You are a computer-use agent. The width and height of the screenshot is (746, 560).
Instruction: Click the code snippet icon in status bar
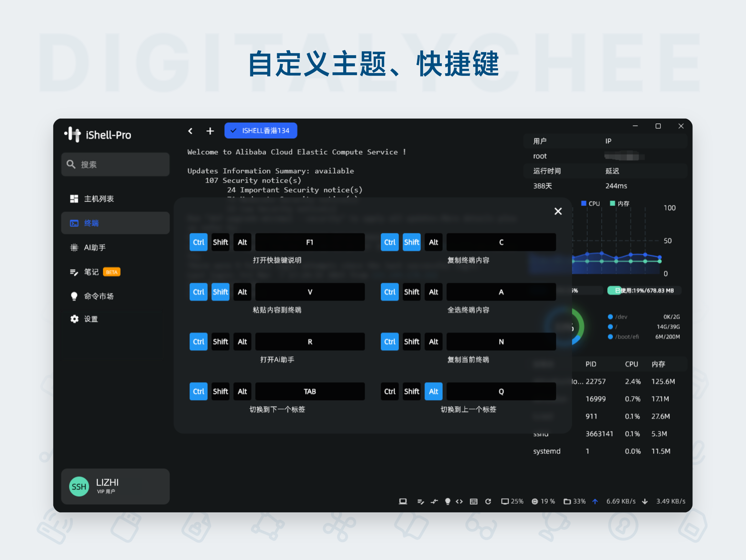(459, 501)
